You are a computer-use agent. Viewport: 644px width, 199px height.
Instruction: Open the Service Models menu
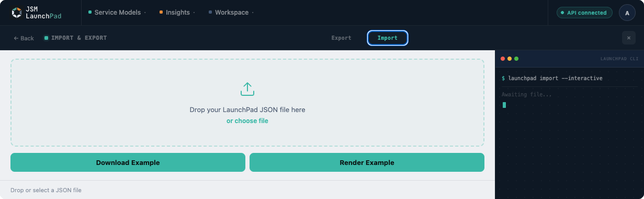(117, 13)
